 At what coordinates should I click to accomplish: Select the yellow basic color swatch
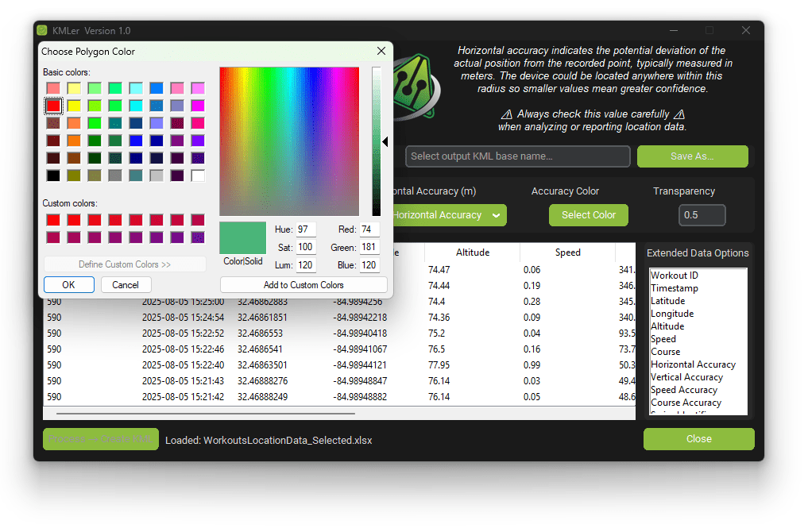point(74,106)
